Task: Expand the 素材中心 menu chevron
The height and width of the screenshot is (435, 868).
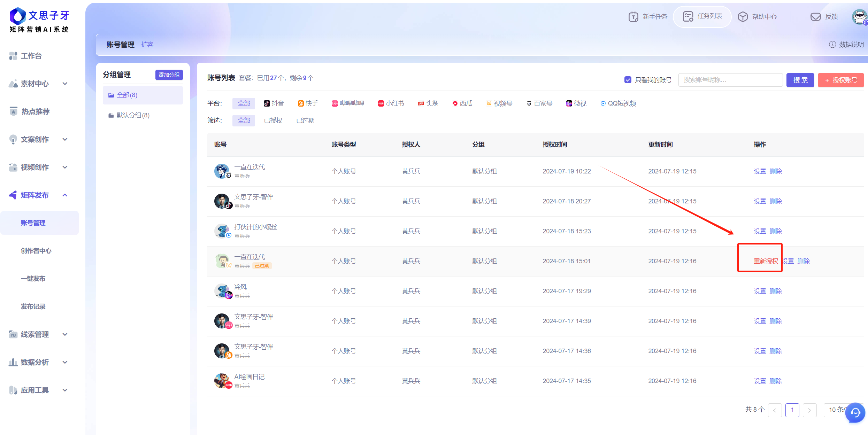Action: pos(65,84)
